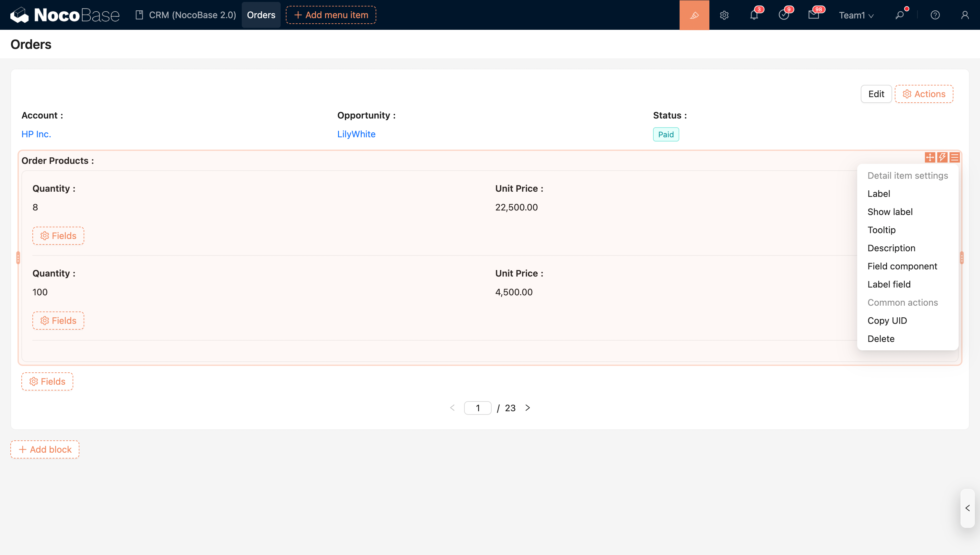Image resolution: width=980 pixels, height=555 pixels.
Task: Click the Edit button
Action: click(876, 94)
